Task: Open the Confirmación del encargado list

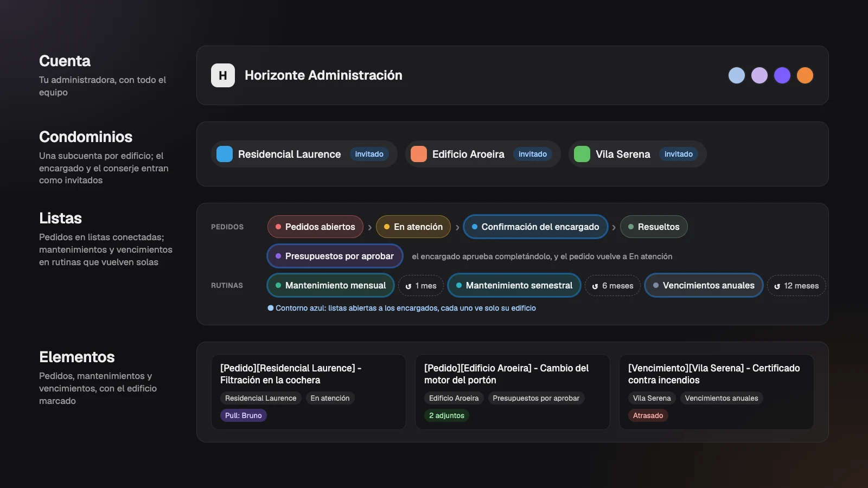Action: (535, 227)
